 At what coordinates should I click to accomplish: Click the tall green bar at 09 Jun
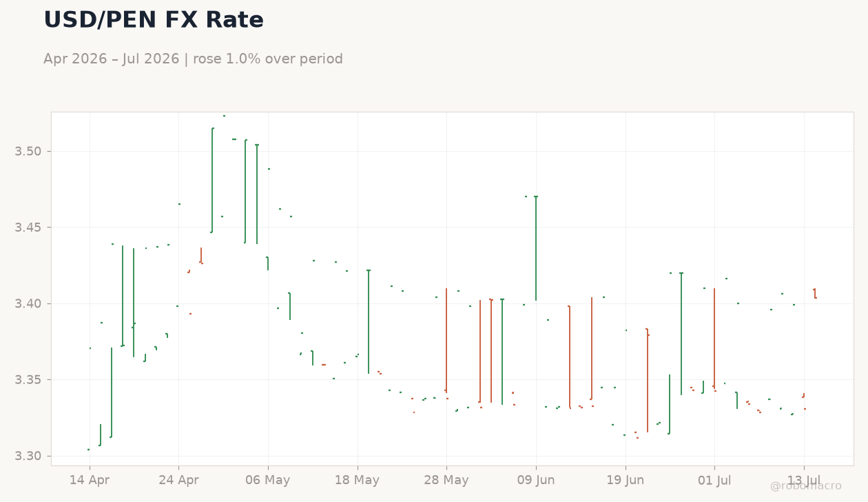(x=536, y=248)
